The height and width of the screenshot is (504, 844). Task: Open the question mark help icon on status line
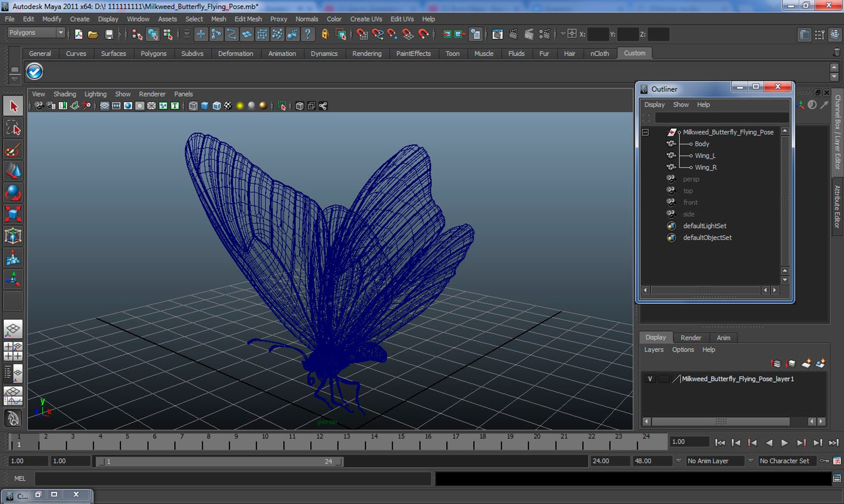[x=308, y=34]
